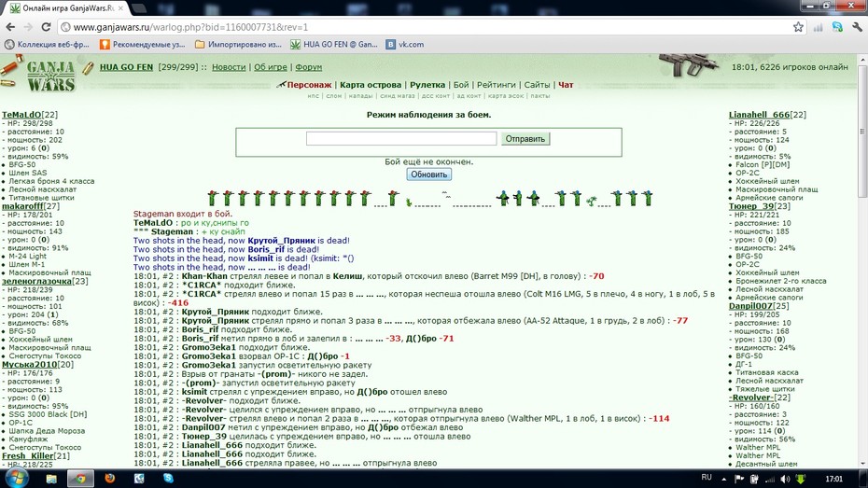Show hidden tray icons arrow
868x488 pixels.
[723, 480]
